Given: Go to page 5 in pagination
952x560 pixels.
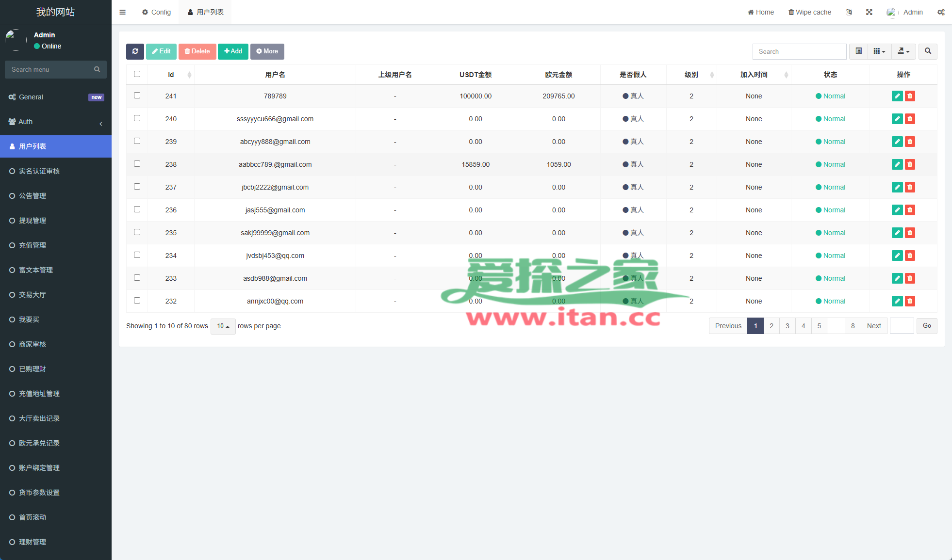Looking at the screenshot, I should (x=819, y=326).
